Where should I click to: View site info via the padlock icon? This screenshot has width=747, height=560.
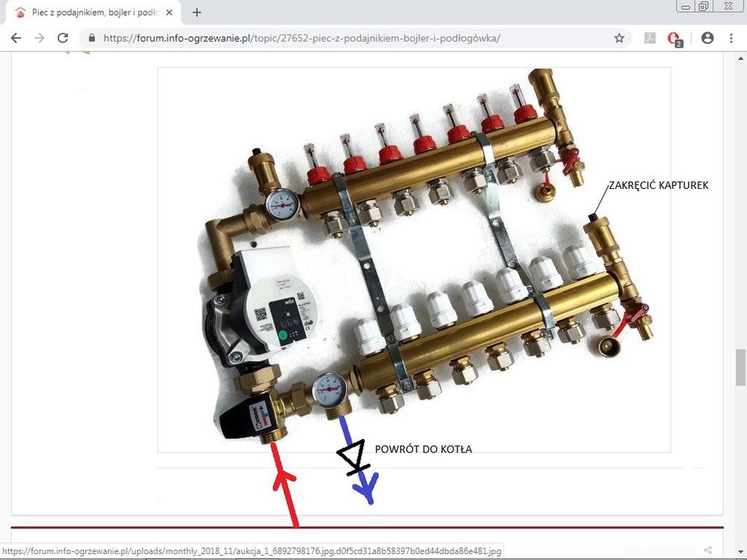point(92,38)
